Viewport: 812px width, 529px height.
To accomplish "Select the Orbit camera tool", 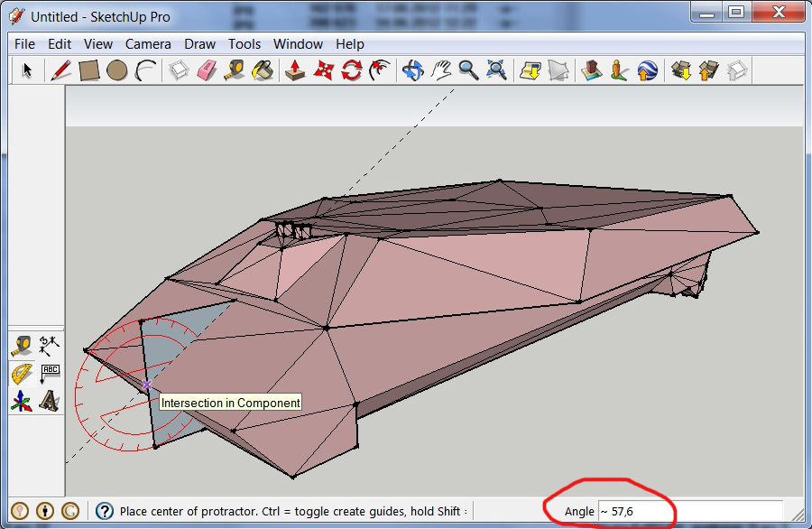I will pyautogui.click(x=412, y=70).
